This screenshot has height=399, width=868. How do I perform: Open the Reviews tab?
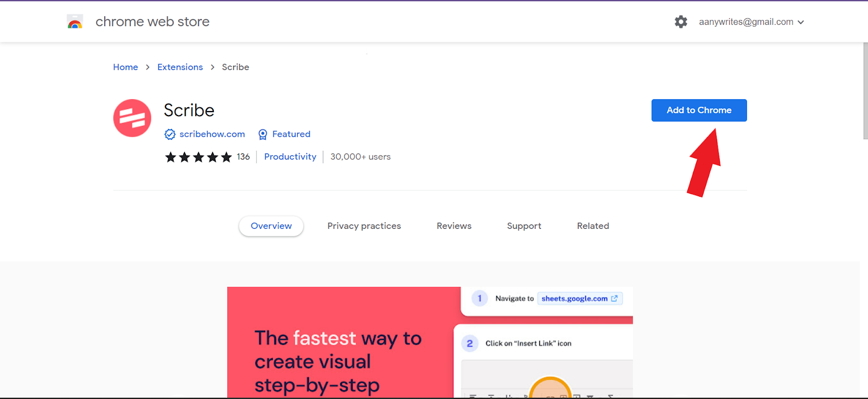point(454,226)
